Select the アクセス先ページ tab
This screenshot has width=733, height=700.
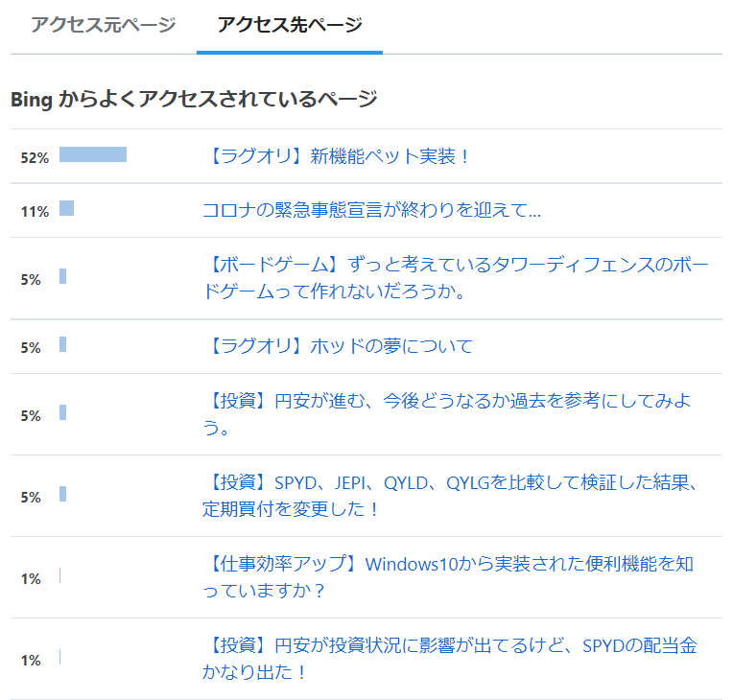click(x=290, y=25)
